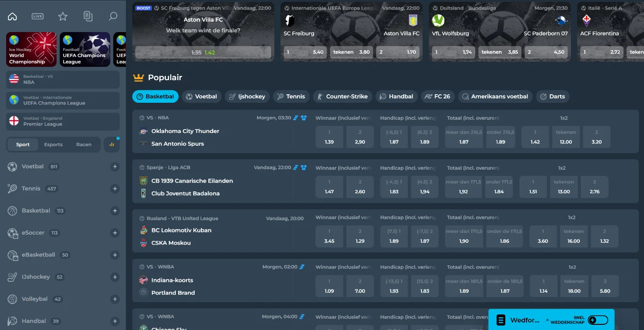Viewport: 644px width, 330px height.
Task: Expand Volleybal category with plus
Action: [x=115, y=299]
